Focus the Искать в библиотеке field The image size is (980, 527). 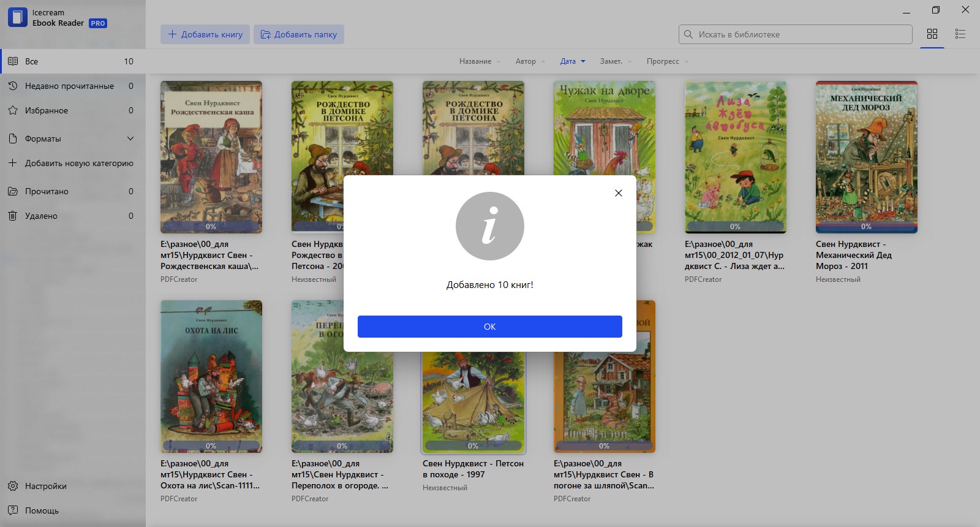tap(796, 34)
